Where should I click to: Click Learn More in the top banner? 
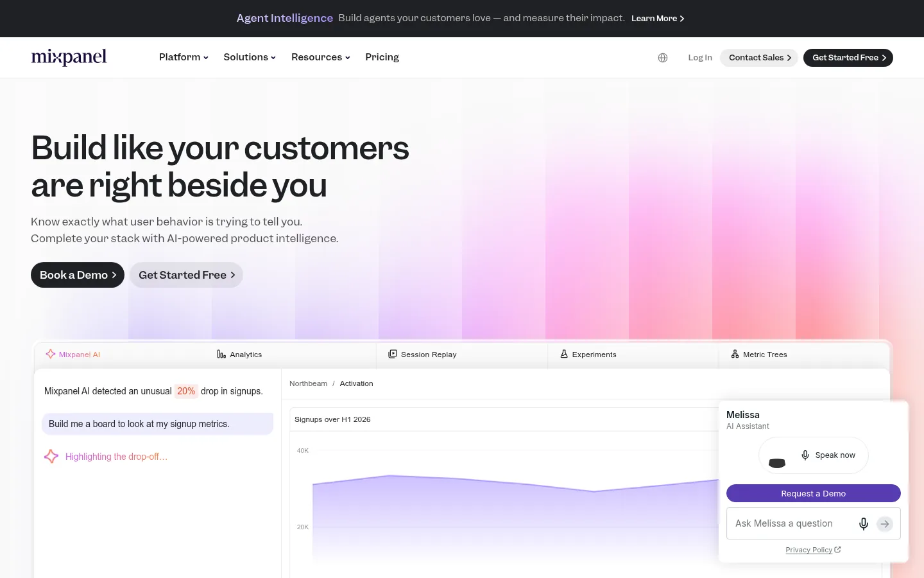[x=658, y=19]
